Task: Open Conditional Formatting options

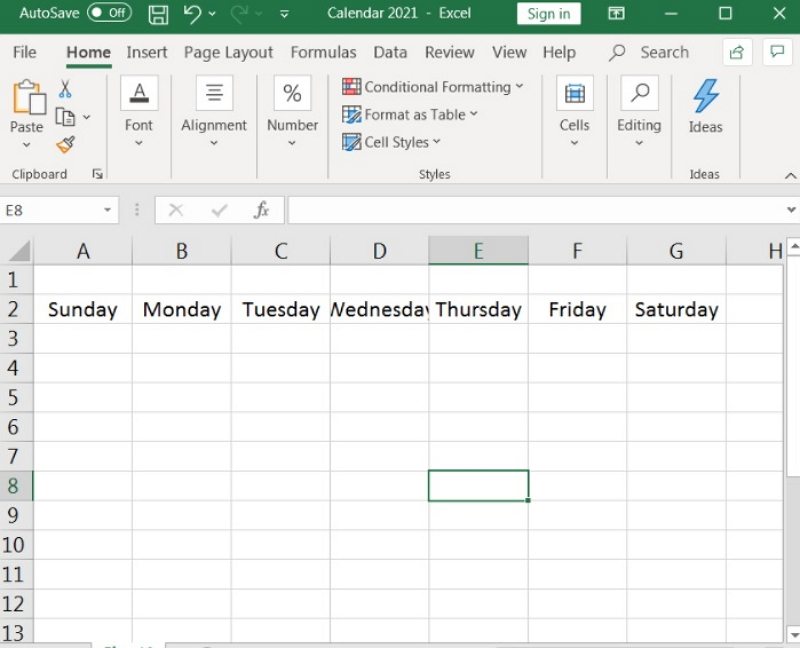Action: tap(433, 87)
